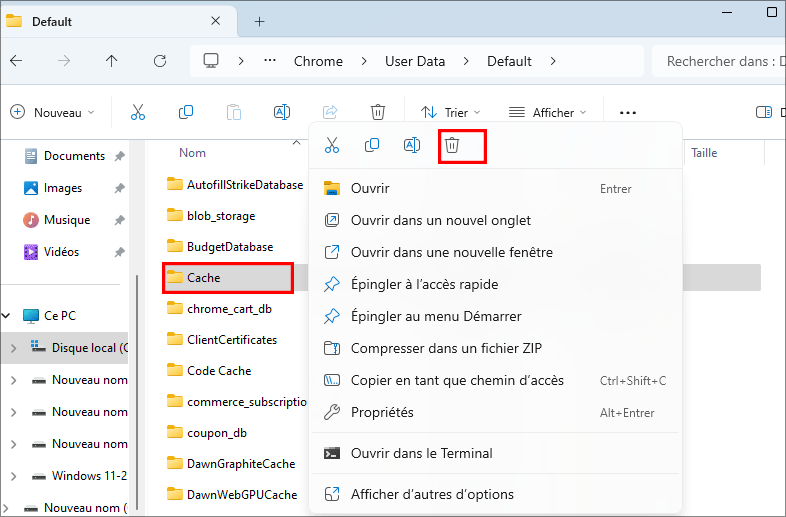Viewport: 786px width, 517px height.
Task: Sort by the Nom column header
Action: (x=192, y=153)
